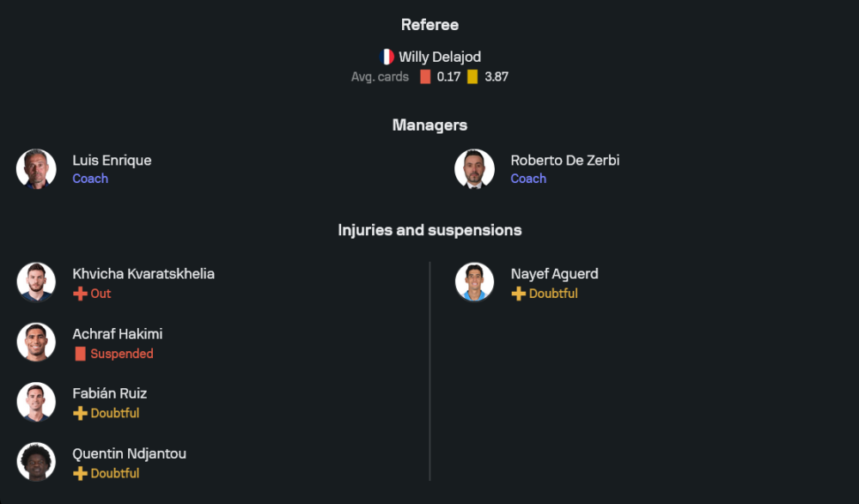The image size is (859, 504).
Task: Click the Coach link under Roberto De Zerbi
Action: pyautogui.click(x=528, y=179)
